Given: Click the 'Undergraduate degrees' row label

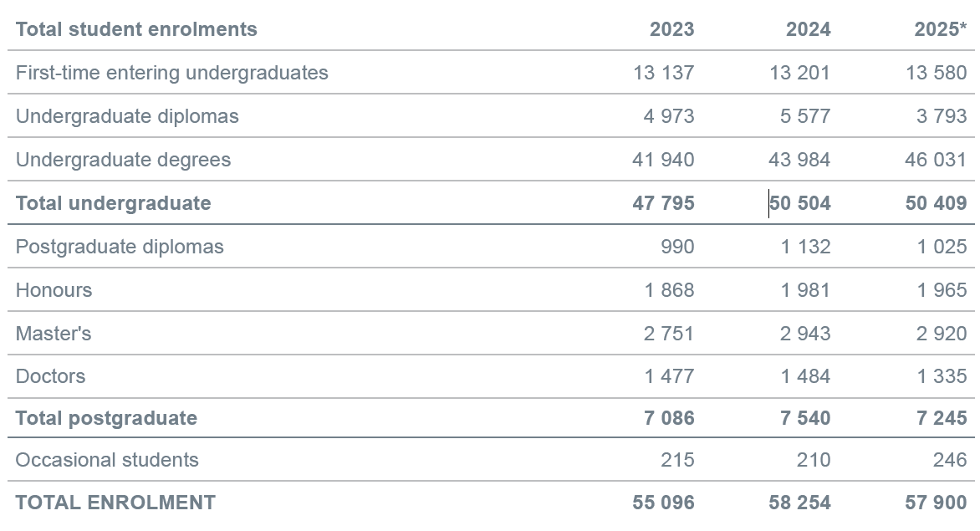Looking at the screenshot, I should coord(123,160).
